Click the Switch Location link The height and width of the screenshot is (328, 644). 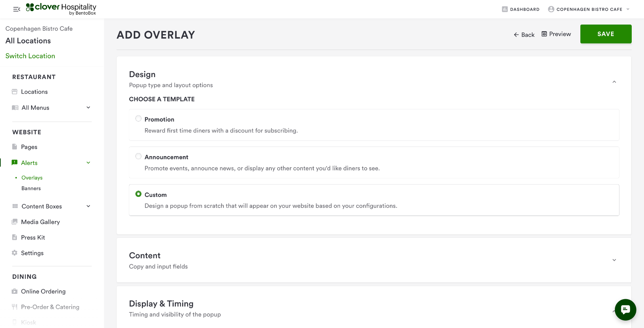[x=30, y=56]
